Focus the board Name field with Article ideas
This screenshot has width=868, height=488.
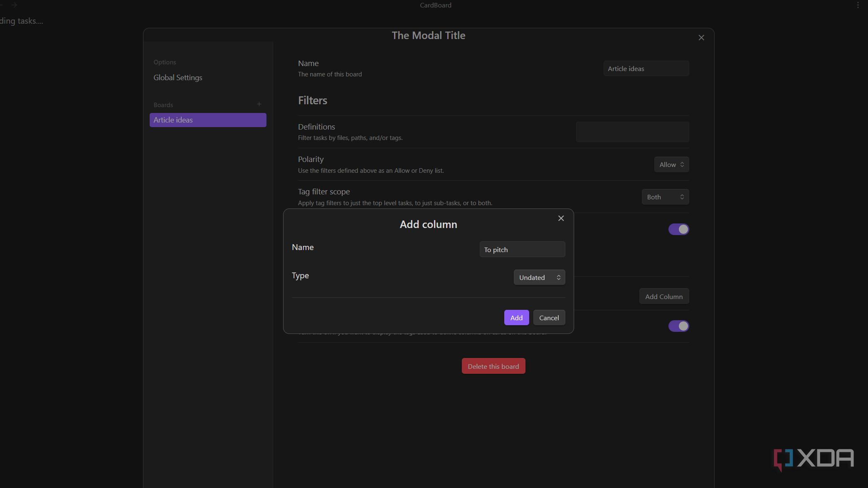[646, 69]
